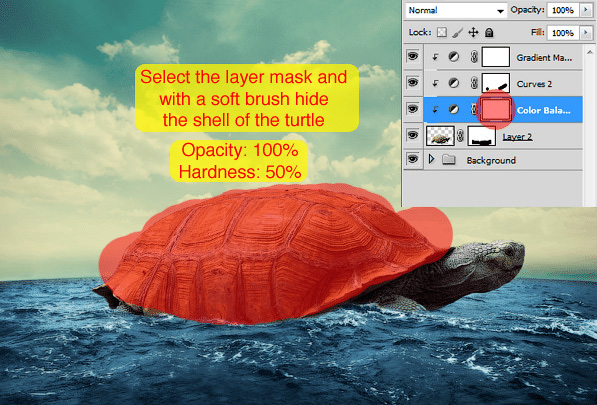The width and height of the screenshot is (597, 405).
Task: Hide the Background group
Action: [x=413, y=159]
